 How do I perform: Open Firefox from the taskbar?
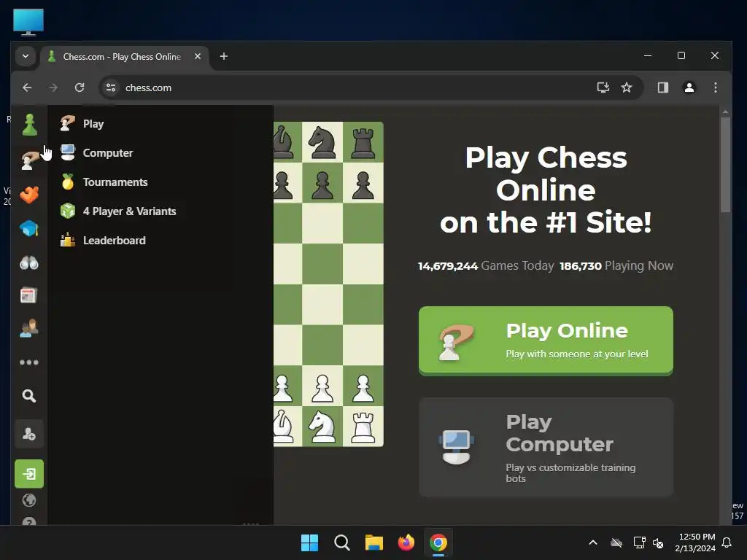pyautogui.click(x=406, y=542)
